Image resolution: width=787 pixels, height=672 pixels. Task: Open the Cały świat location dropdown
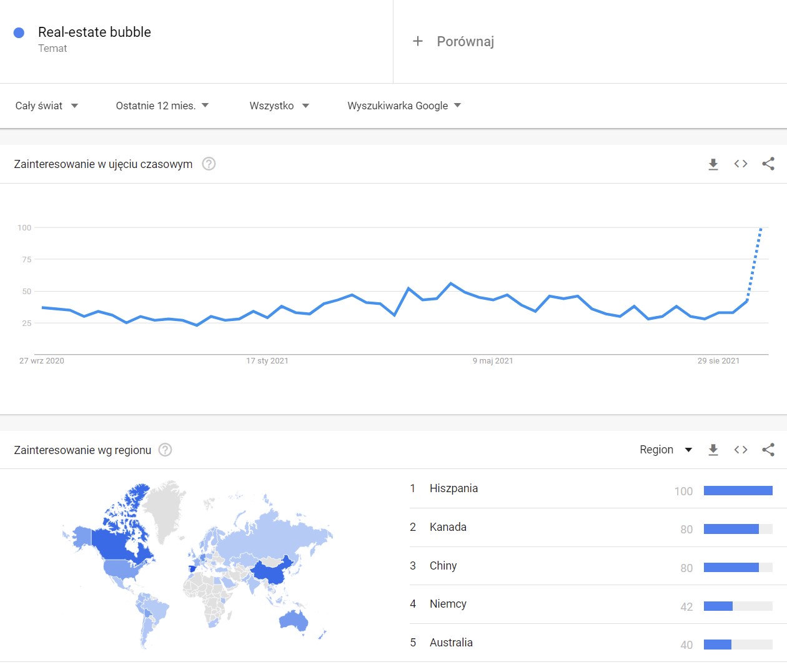coord(47,106)
